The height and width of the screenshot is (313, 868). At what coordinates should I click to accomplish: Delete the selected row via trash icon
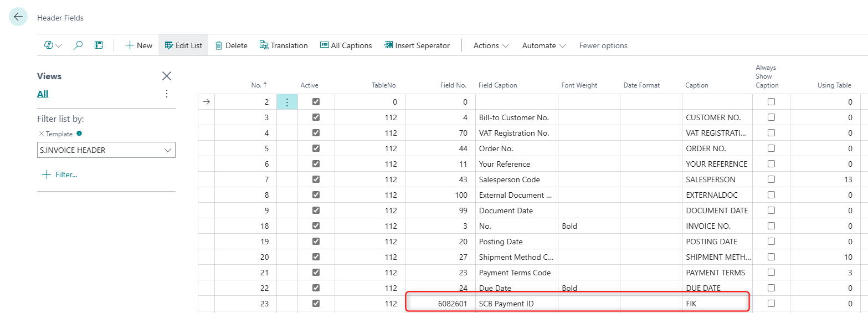[x=231, y=45]
